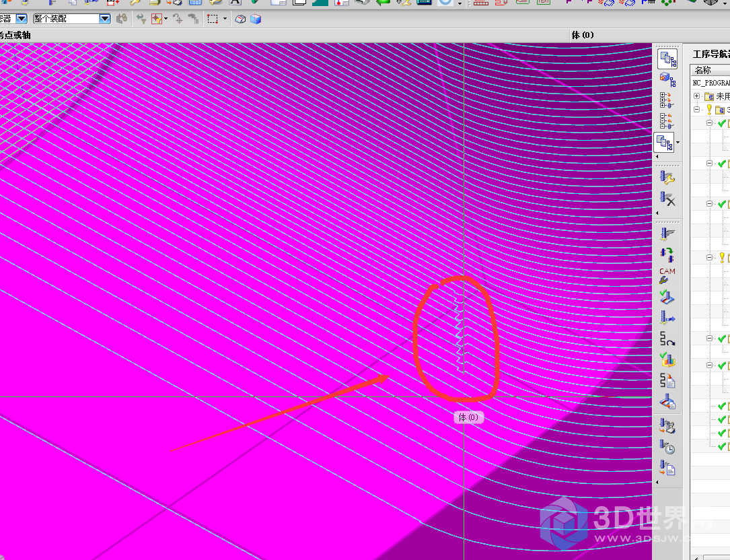Click the Delete Object icon with X

pyautogui.click(x=667, y=199)
